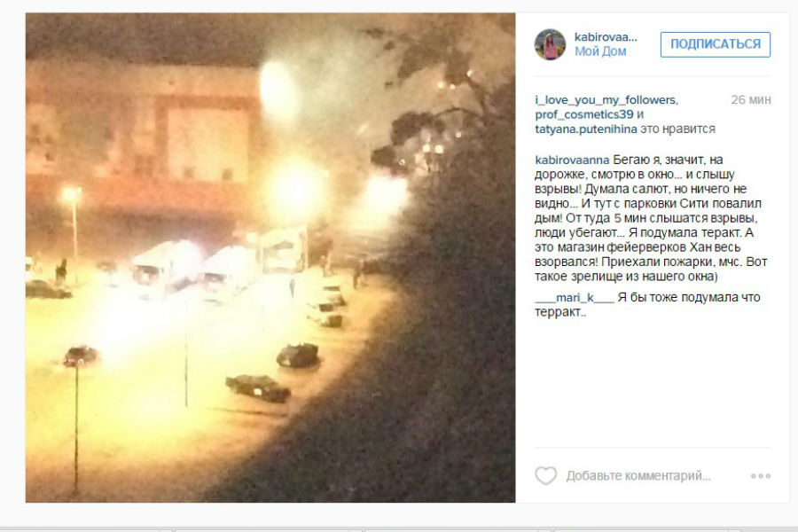Open kabirovaa... username in header
The width and height of the screenshot is (798, 532).
pyautogui.click(x=606, y=37)
